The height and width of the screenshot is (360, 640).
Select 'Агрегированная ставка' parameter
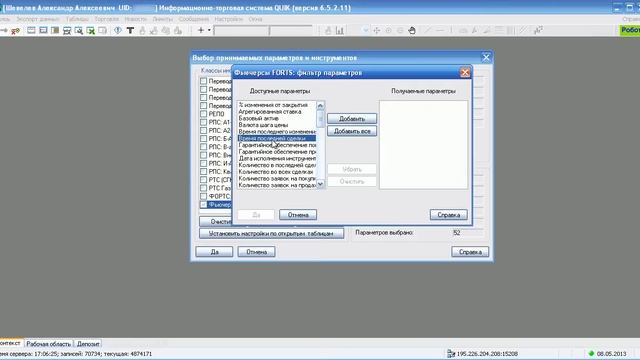[x=277, y=111]
